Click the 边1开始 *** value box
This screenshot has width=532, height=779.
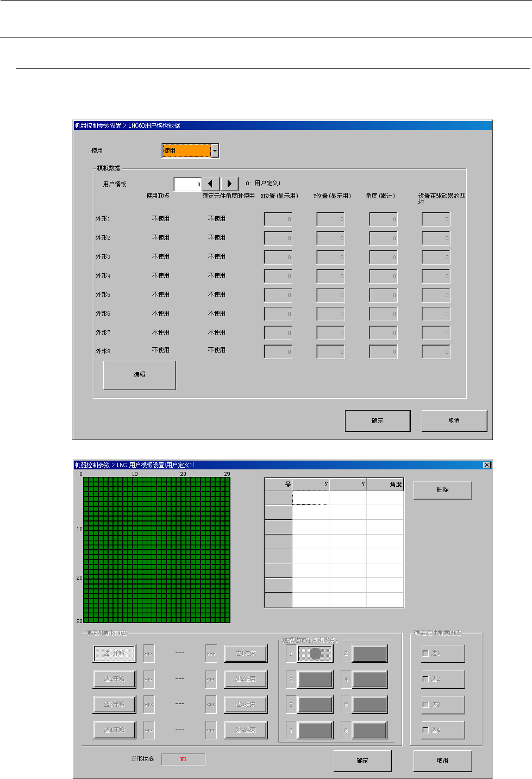pyautogui.click(x=149, y=654)
